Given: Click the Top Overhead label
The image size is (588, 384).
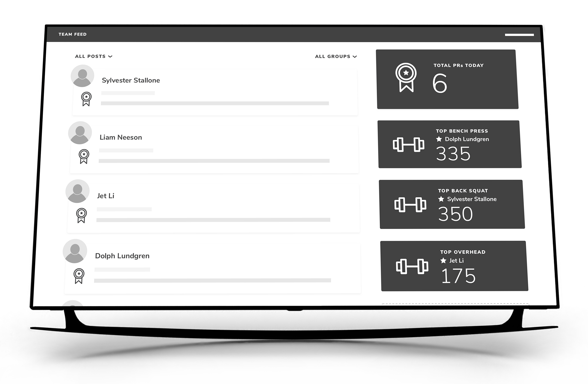Looking at the screenshot, I should (x=463, y=252).
